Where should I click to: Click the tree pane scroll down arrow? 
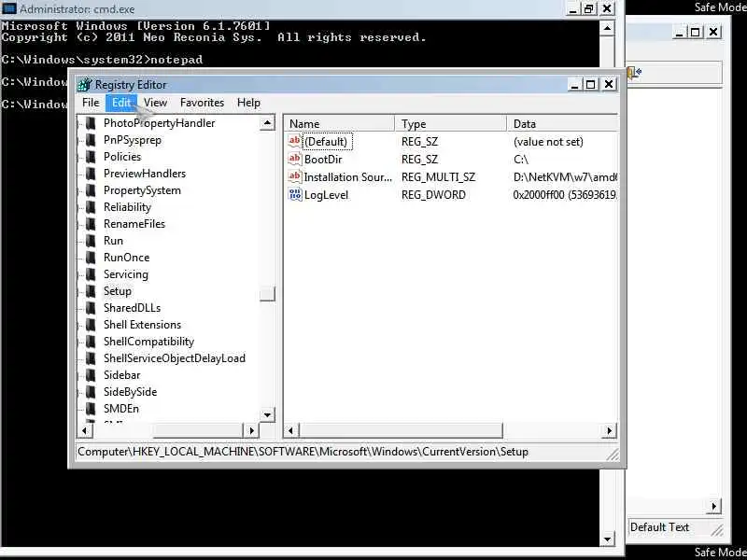[267, 414]
